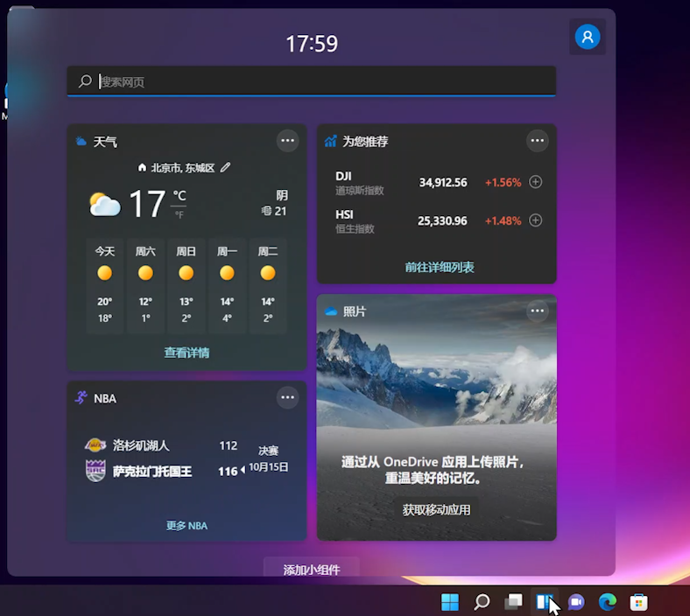Screen dimensions: 690x616
Task: Follow the 更多 NBA link
Action: coord(187,525)
